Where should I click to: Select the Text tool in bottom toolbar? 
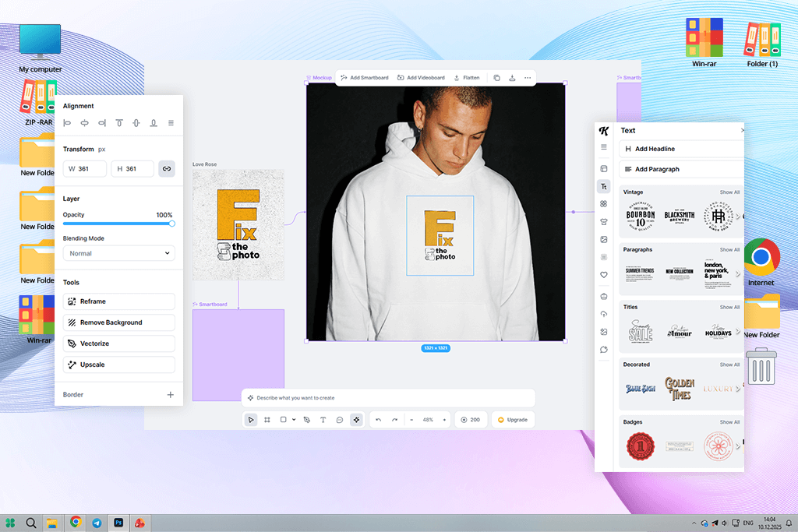pyautogui.click(x=323, y=420)
